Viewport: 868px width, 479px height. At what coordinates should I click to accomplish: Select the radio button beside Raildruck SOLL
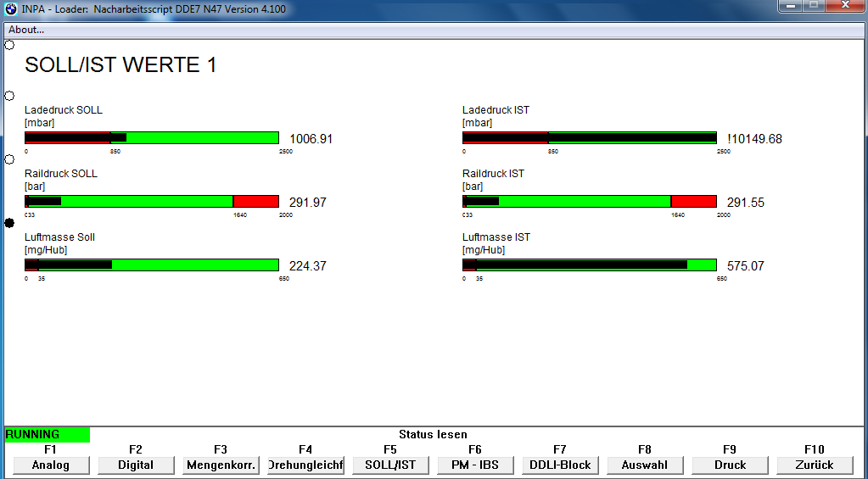pos(9,159)
